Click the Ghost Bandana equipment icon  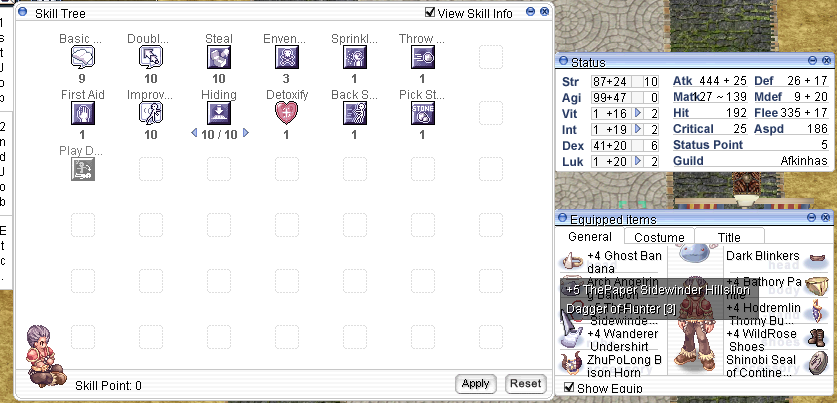click(572, 261)
